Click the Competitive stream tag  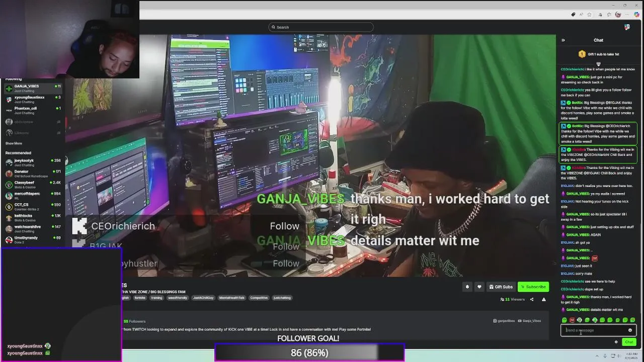click(259, 298)
